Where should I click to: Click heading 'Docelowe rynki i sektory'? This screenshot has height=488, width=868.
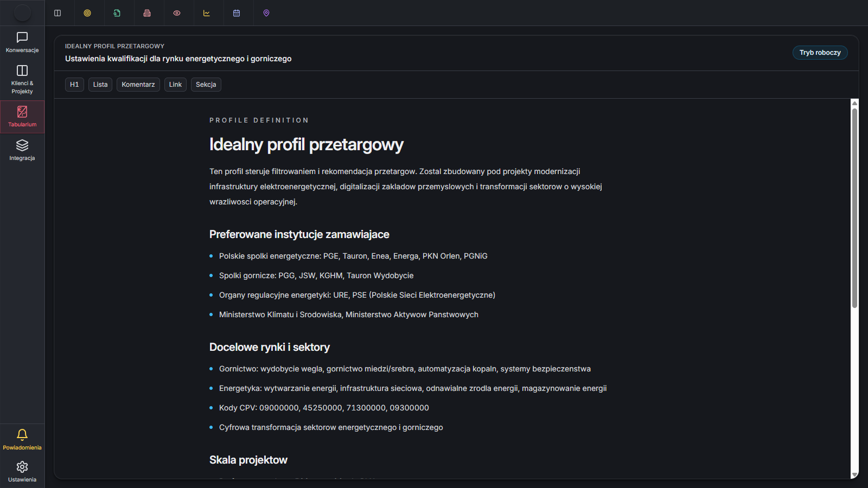coord(270,347)
